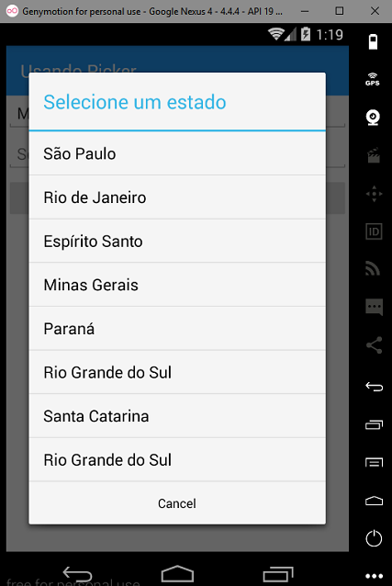
Task: Select Rio de Janeiro option
Action: point(177,197)
